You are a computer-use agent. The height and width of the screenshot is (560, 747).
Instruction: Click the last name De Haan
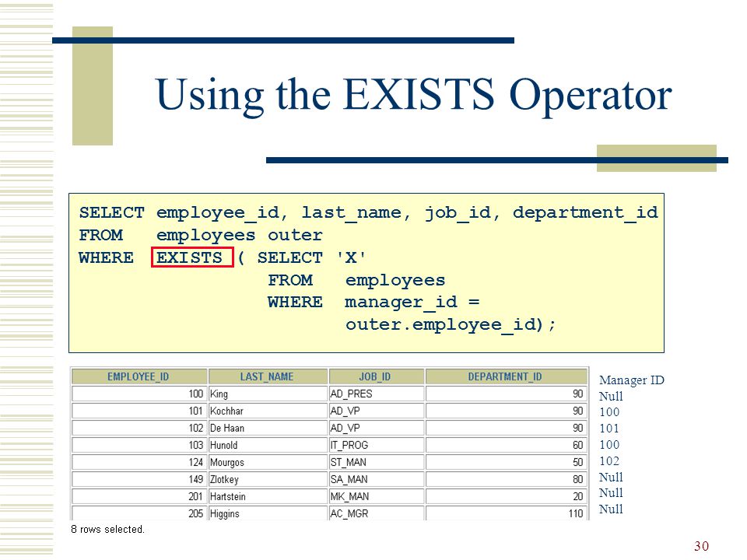(268, 428)
